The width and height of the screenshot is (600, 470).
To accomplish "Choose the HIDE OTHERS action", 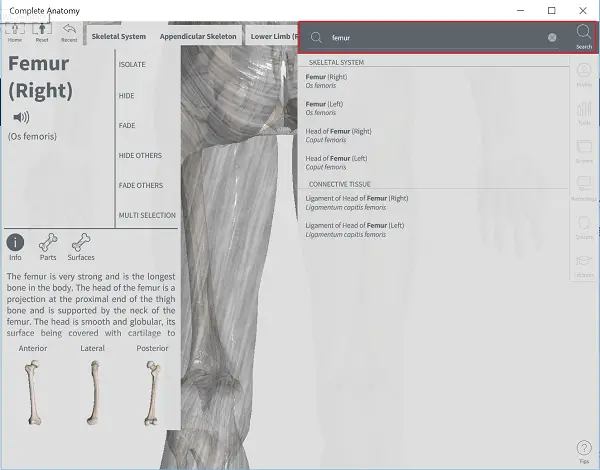I will (x=140, y=155).
